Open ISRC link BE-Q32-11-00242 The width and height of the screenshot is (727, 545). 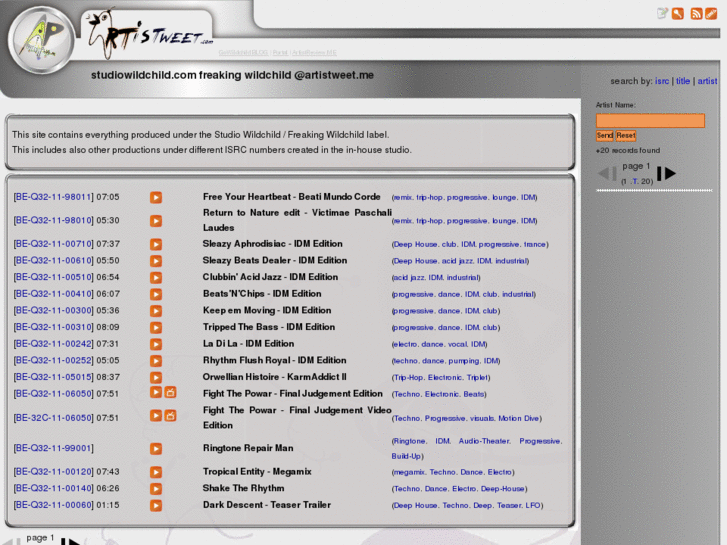click(53, 344)
